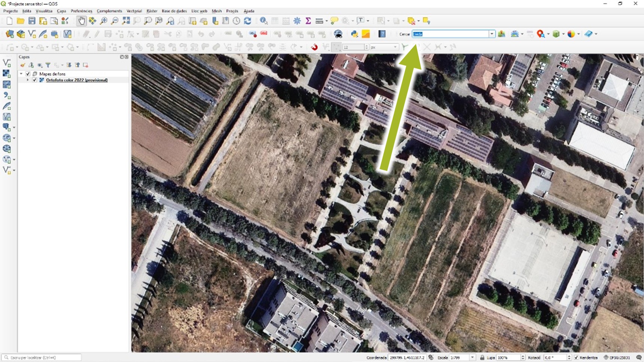Open messages log speech bubble in status bar
The height and width of the screenshot is (362, 644).
pos(639,358)
